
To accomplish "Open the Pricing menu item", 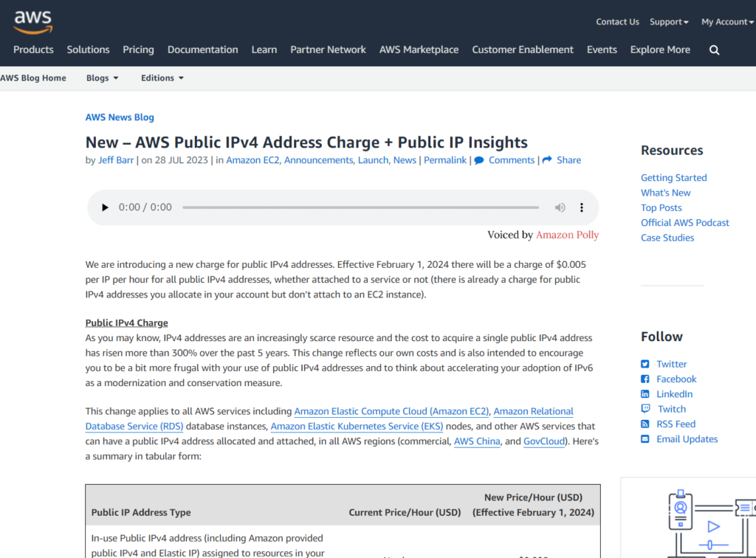I will tap(138, 49).
